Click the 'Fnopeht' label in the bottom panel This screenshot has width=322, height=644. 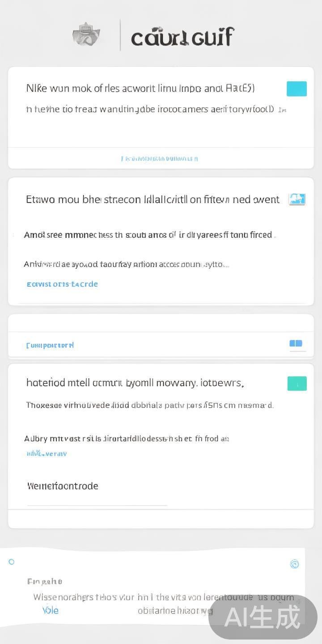[x=45, y=581]
